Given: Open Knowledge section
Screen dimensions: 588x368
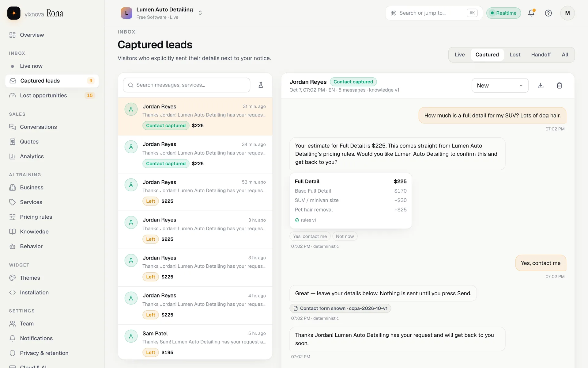Looking at the screenshot, I should click(52, 232).
